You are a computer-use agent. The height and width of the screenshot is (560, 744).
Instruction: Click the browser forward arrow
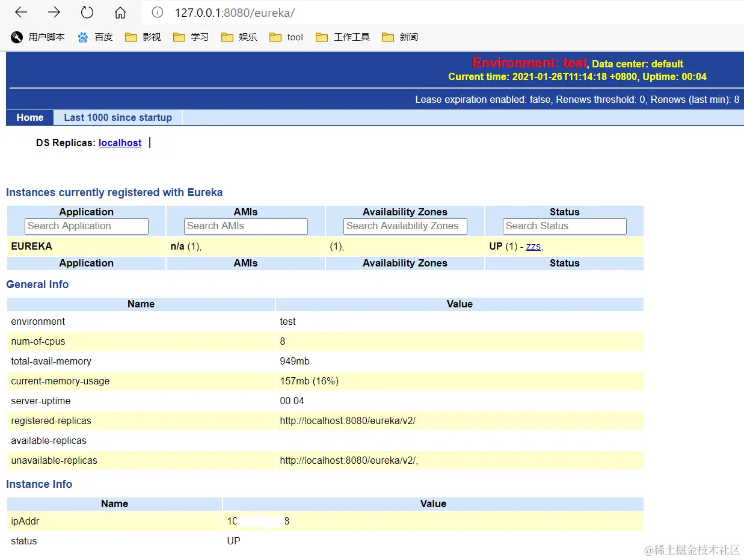(x=54, y=12)
